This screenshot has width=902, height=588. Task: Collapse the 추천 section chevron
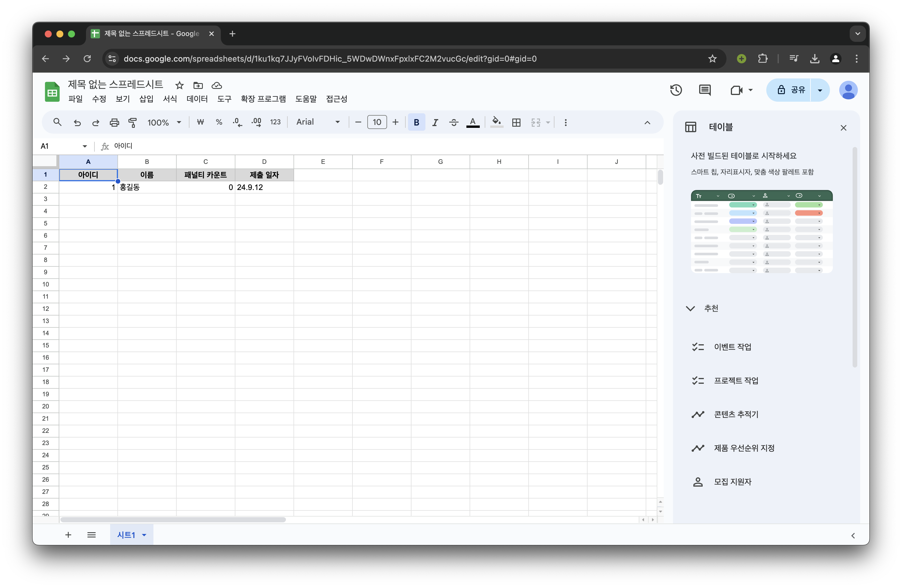(x=690, y=309)
